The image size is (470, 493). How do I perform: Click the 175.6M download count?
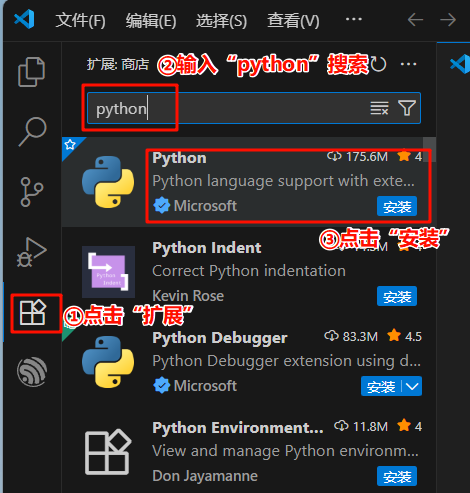point(358,157)
